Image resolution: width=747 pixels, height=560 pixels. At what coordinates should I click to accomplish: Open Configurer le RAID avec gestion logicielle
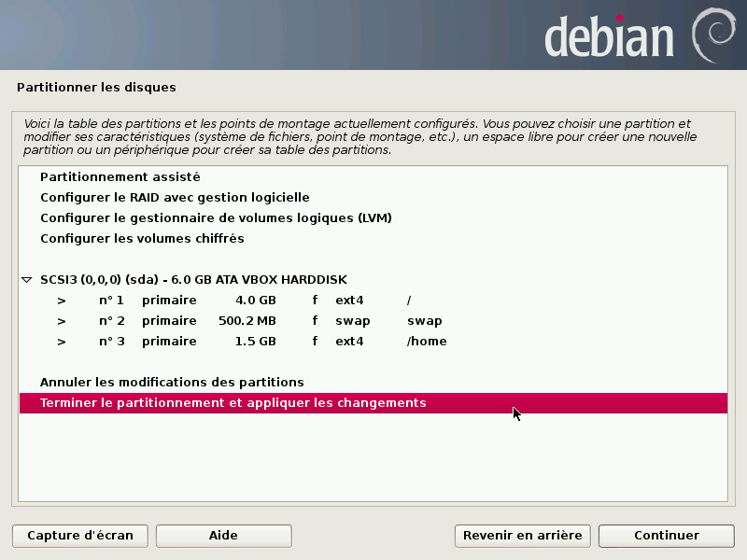(175, 198)
